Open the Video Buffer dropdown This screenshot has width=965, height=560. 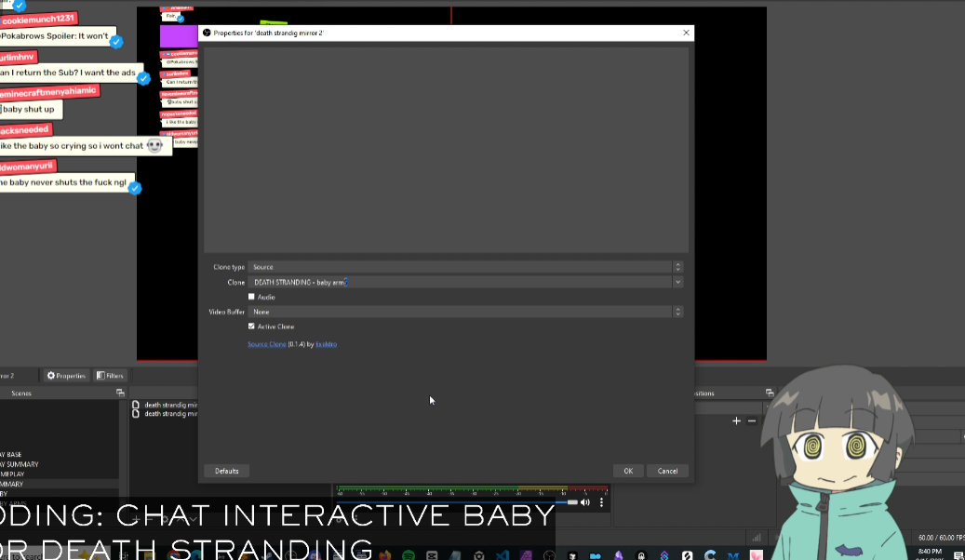[x=462, y=312]
